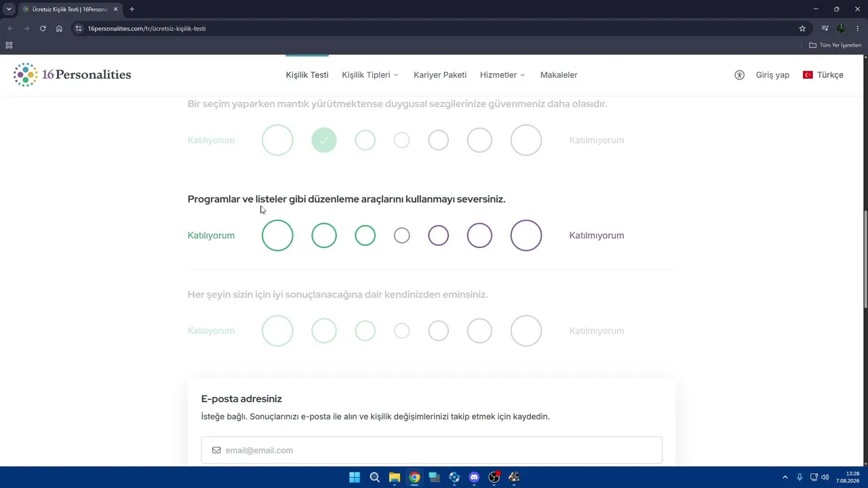Click the envelope icon in email field

tap(216, 450)
